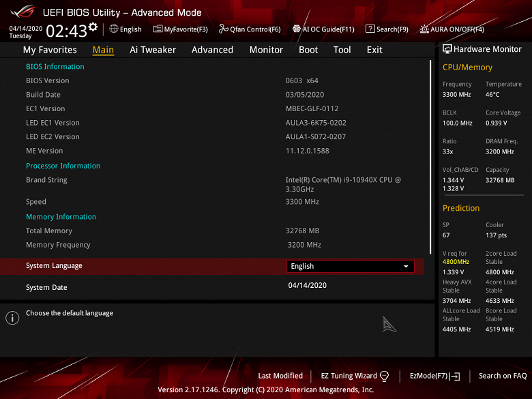Open Search on FAQ
Viewport: 532px width, 399px height.
[x=503, y=376]
